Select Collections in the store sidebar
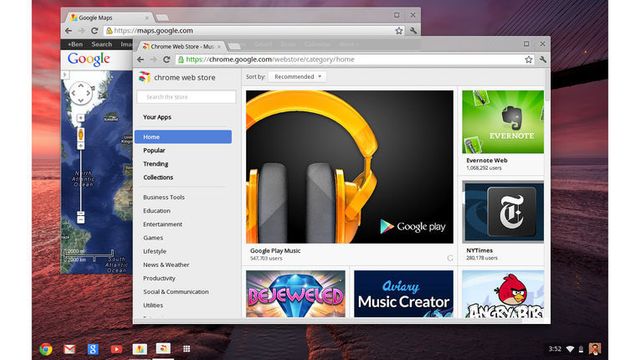This screenshot has width=640, height=360. coord(158,177)
